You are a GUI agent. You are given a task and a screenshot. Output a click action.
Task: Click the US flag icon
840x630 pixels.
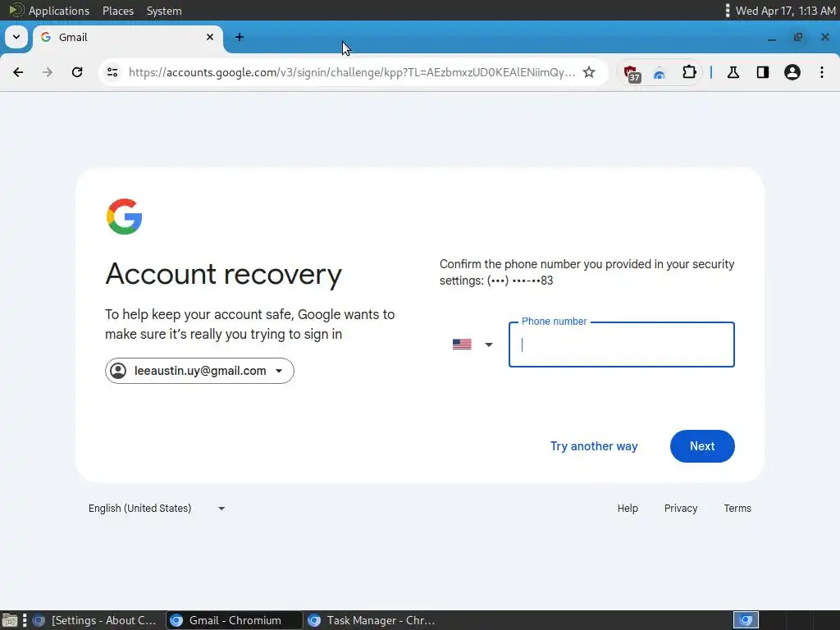462,345
